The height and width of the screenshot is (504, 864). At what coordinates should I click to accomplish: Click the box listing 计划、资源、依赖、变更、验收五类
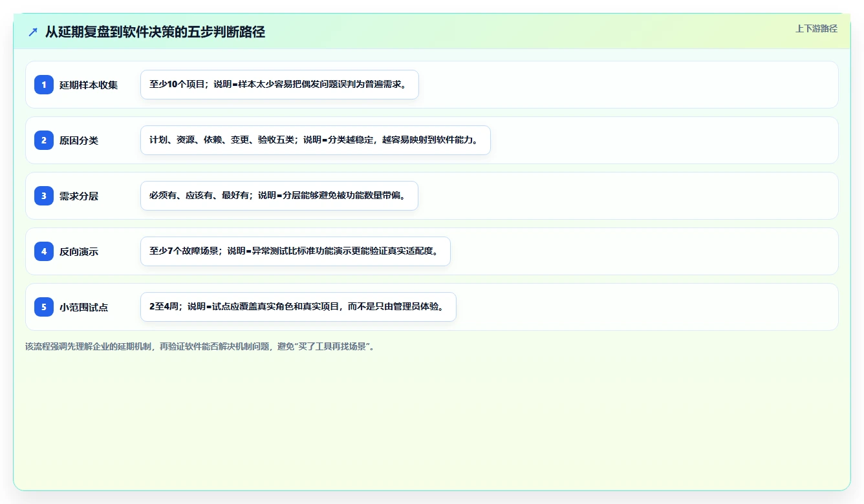click(x=316, y=140)
